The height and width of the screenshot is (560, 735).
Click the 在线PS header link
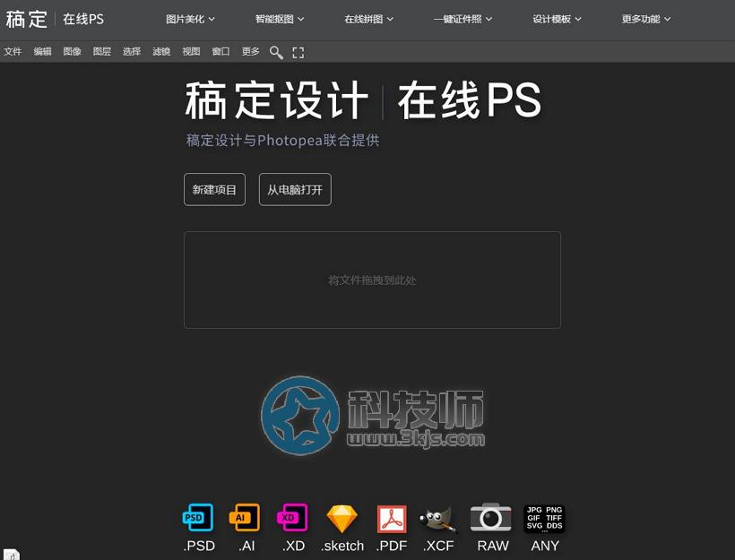point(83,19)
